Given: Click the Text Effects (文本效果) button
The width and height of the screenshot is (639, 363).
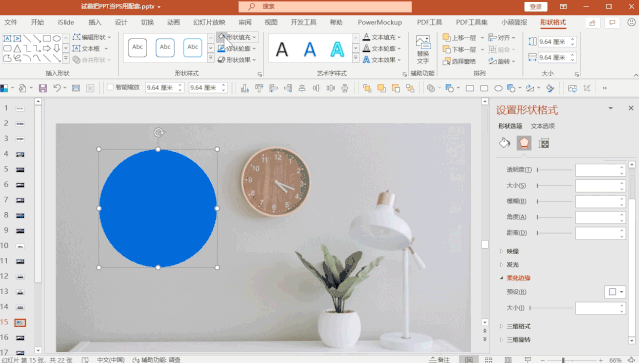Looking at the screenshot, I should point(382,60).
